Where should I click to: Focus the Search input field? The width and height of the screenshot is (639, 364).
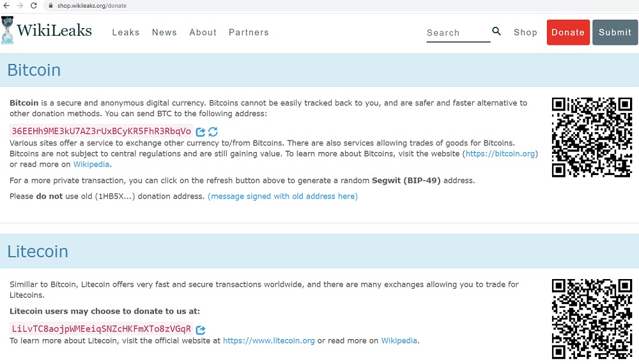457,33
